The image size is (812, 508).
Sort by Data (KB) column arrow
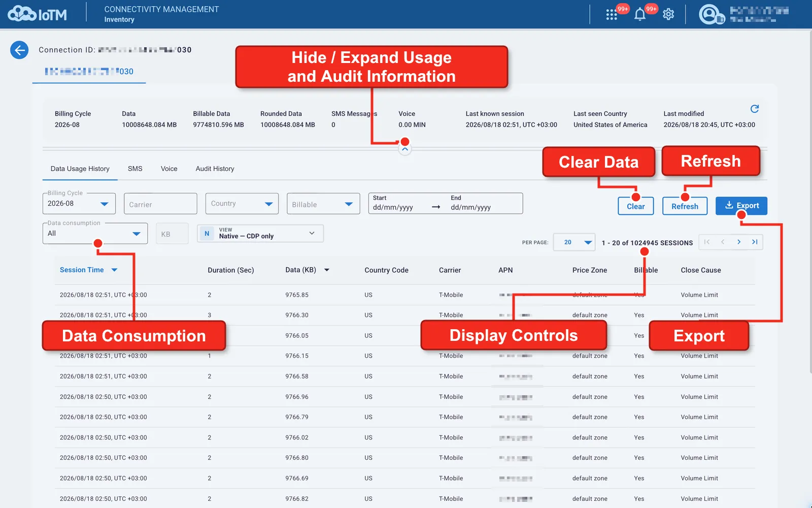click(327, 270)
